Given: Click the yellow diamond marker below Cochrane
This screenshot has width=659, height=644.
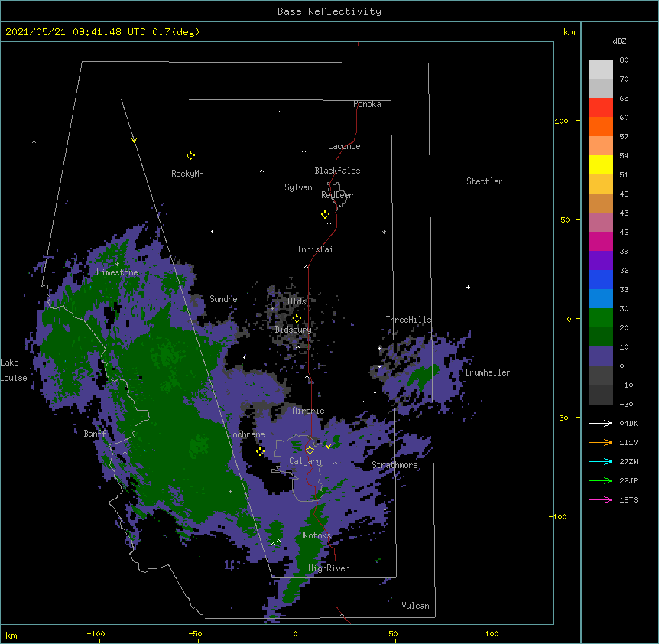Looking at the screenshot, I should click(x=260, y=452).
